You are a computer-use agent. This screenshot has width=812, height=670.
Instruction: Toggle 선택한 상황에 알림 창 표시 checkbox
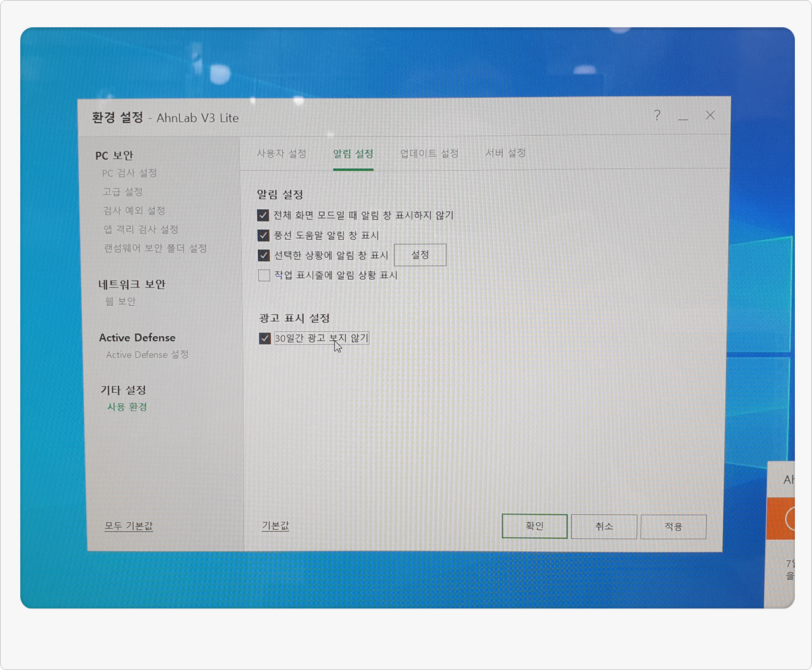[264, 255]
